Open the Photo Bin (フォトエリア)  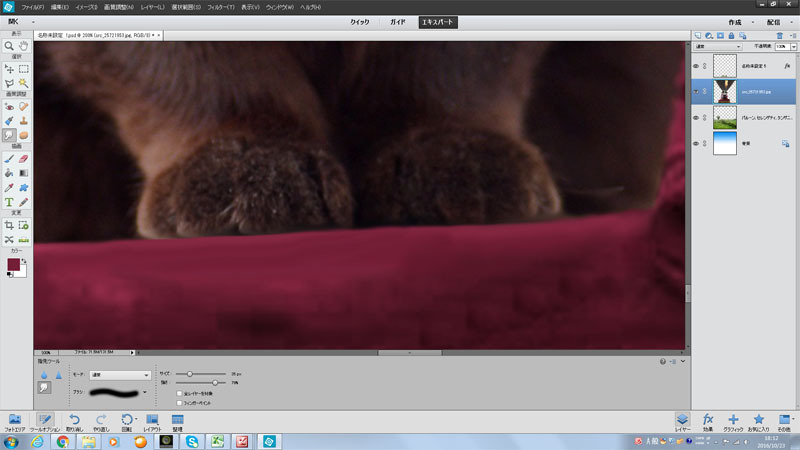tap(15, 422)
